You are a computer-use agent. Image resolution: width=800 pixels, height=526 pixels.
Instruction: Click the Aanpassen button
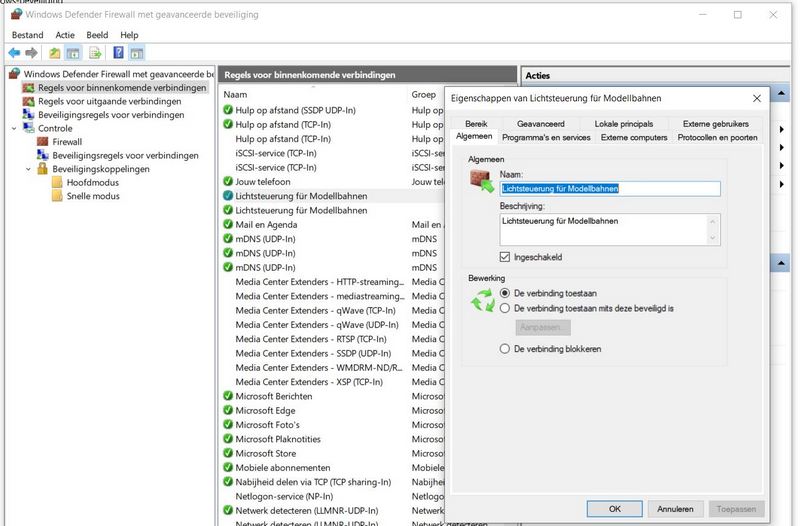(x=543, y=327)
